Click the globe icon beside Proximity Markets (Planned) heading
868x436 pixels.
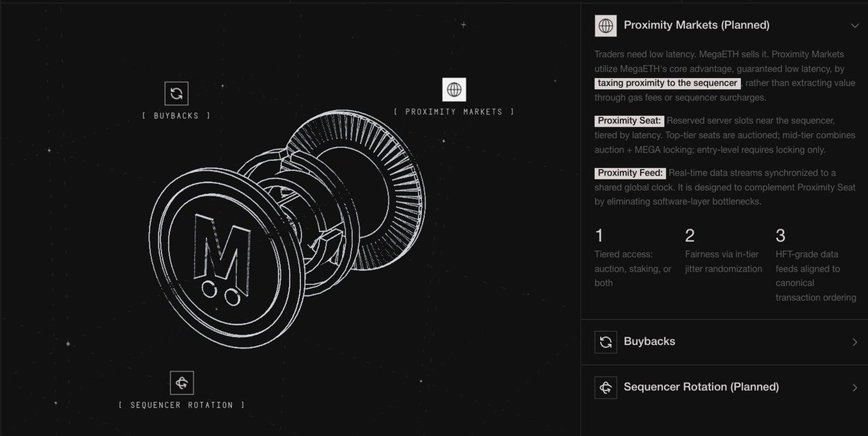pos(606,26)
